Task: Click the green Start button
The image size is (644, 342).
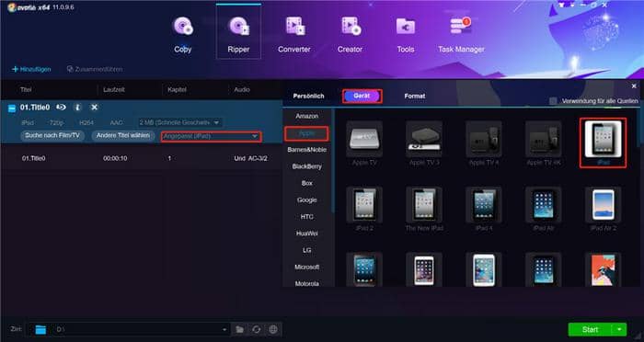Action: click(590, 330)
